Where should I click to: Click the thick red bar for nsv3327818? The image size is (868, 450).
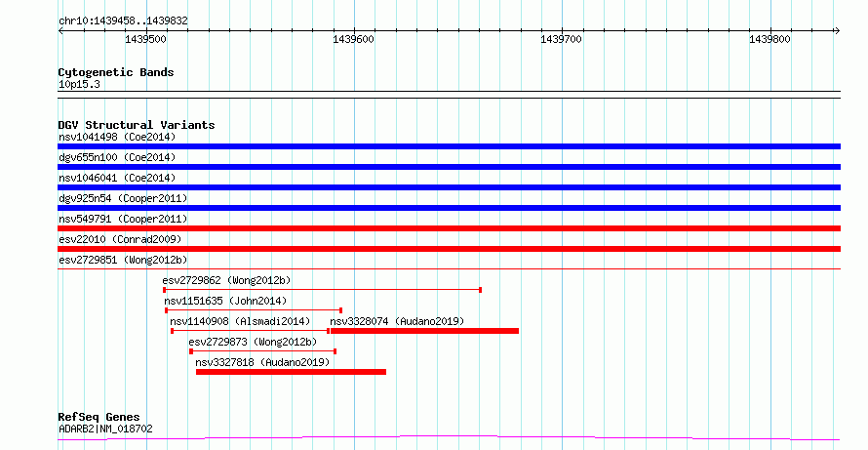(291, 372)
